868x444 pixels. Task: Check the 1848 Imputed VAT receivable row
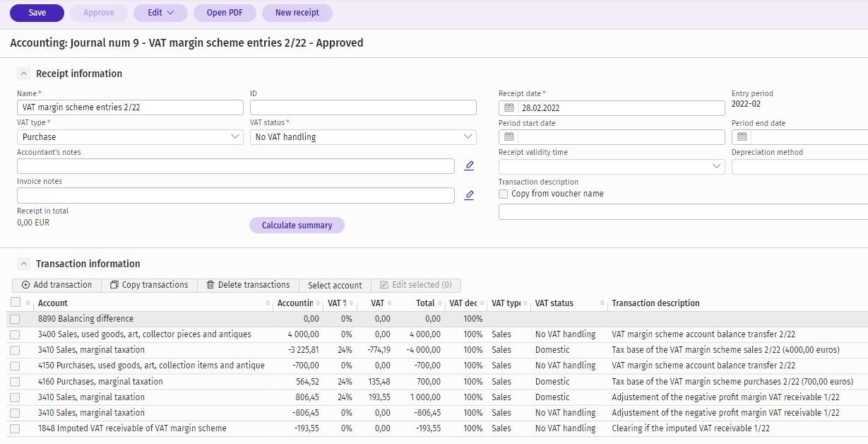click(16, 428)
